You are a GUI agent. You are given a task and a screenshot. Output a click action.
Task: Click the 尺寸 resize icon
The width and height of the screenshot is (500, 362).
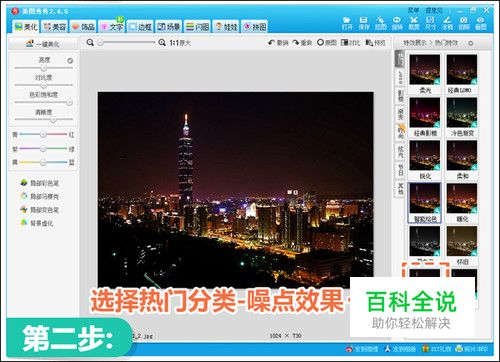pos(430,23)
